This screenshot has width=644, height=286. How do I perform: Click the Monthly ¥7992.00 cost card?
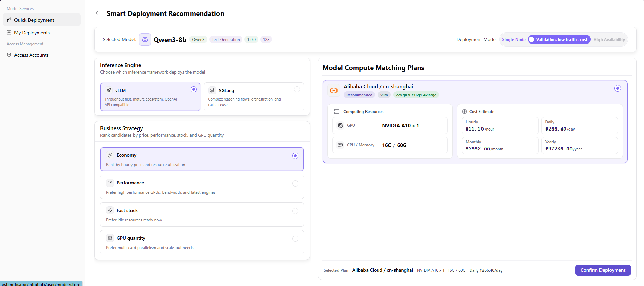click(500, 145)
